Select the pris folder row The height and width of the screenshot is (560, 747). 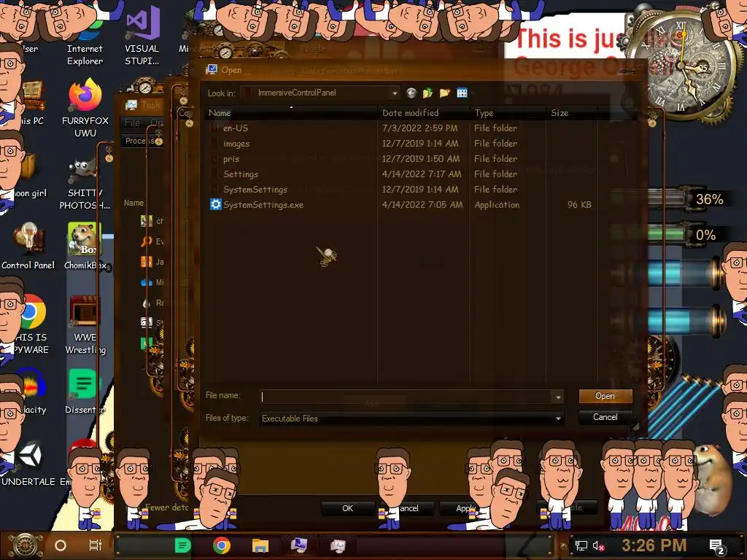coord(400,158)
